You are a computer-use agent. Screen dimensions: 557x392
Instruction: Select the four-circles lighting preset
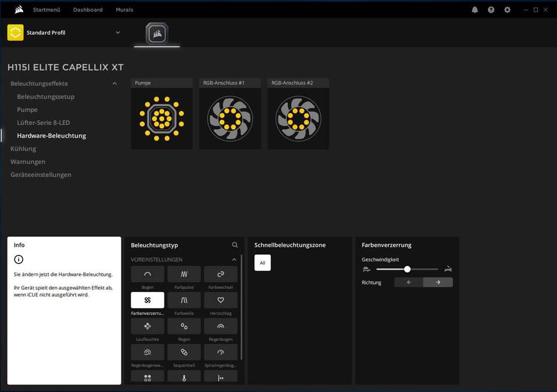148,376
